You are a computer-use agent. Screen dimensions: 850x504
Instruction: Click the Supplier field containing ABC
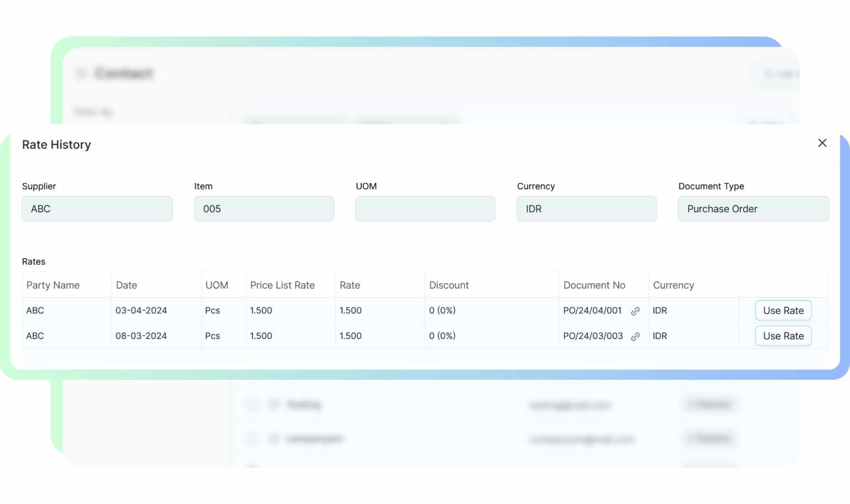click(97, 209)
